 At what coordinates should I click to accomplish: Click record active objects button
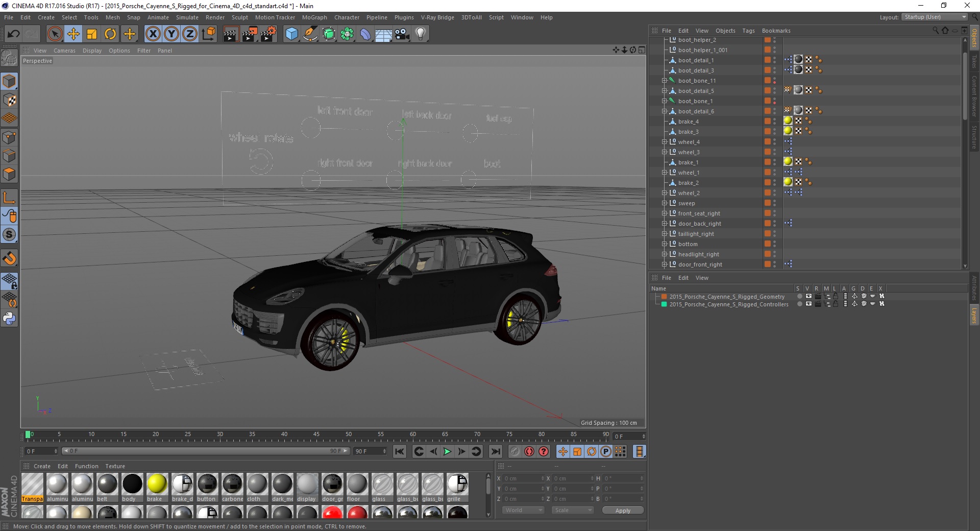click(x=514, y=451)
